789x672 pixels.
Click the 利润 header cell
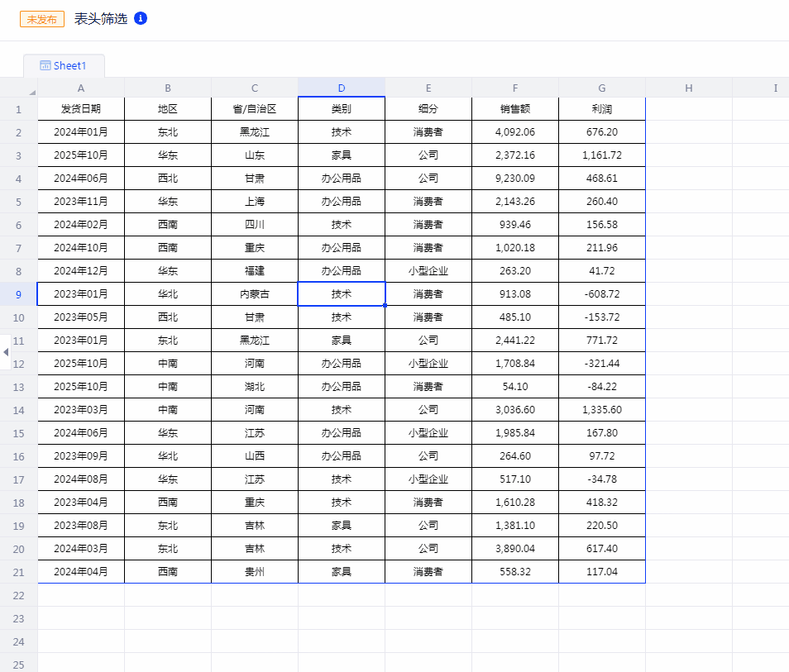601,108
